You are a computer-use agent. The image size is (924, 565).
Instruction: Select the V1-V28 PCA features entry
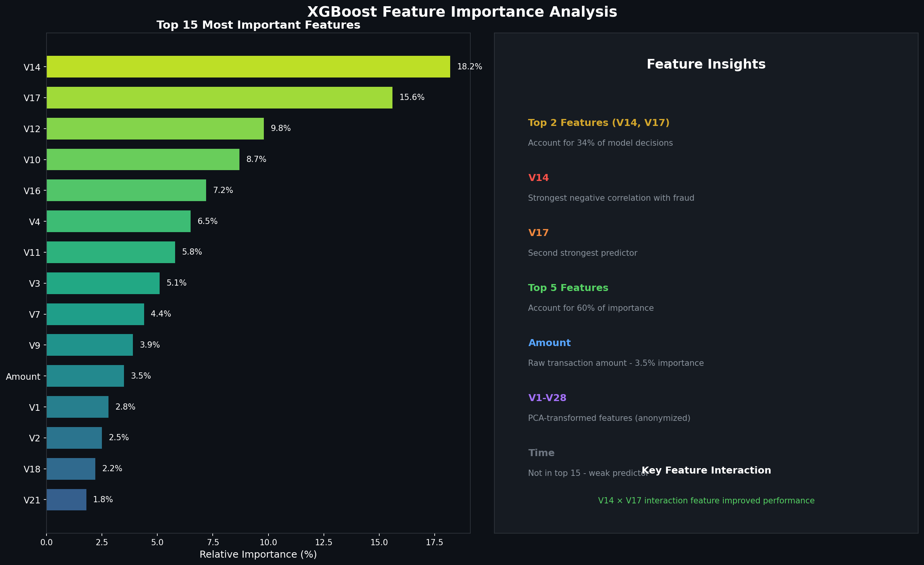pos(547,398)
